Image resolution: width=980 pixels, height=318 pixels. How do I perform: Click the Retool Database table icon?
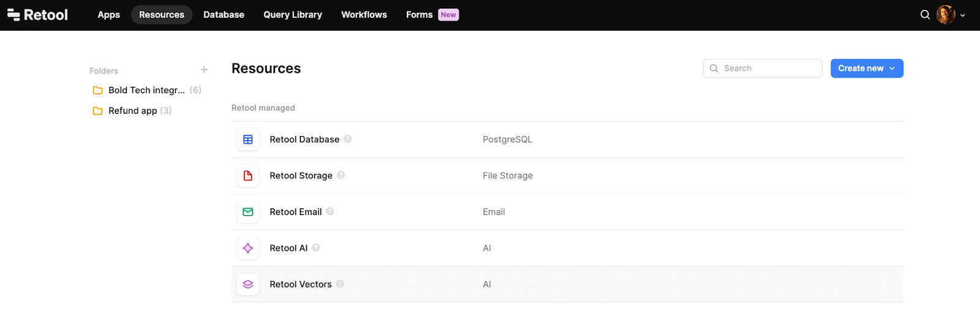[x=248, y=140]
